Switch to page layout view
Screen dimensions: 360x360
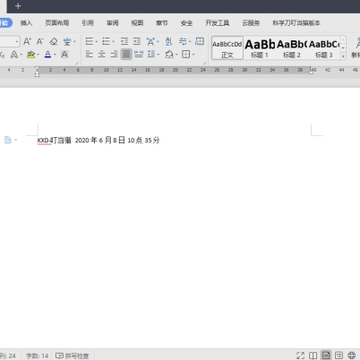[x=326, y=355]
